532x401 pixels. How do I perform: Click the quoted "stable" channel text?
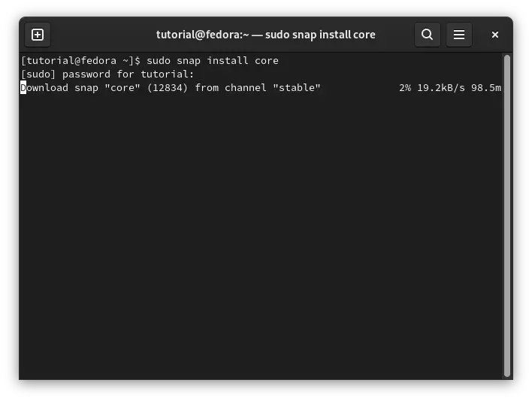[297, 88]
